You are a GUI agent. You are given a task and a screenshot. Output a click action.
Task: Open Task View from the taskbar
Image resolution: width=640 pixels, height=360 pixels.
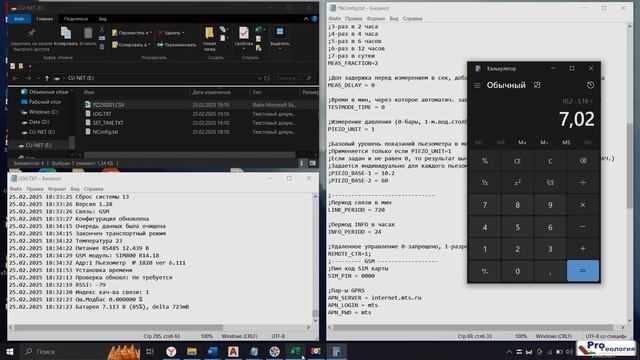[150, 351]
